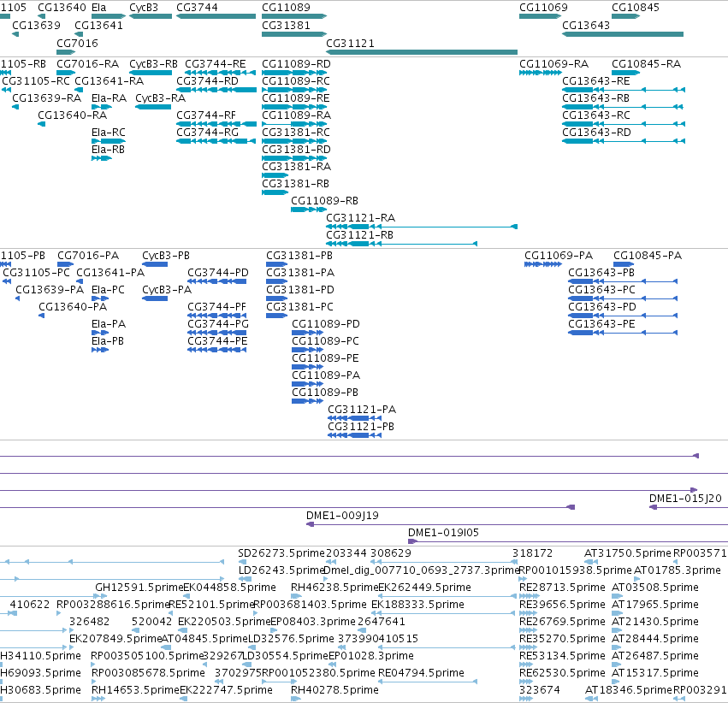Select transcript CG31121-RA
Viewport: 728px width, 703px height.
pos(361,219)
